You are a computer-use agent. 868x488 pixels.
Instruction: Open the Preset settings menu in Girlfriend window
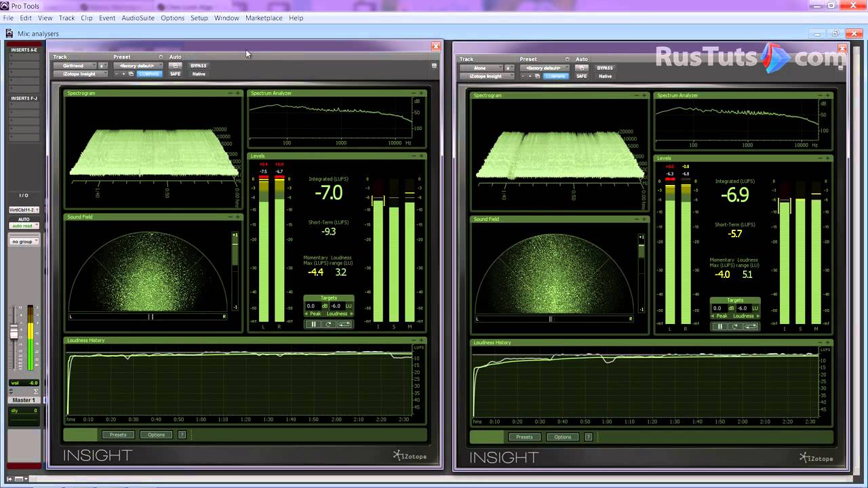[x=161, y=57]
